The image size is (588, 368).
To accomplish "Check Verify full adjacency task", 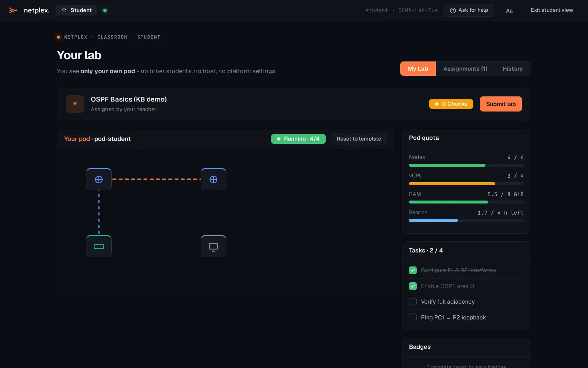I will point(413,302).
